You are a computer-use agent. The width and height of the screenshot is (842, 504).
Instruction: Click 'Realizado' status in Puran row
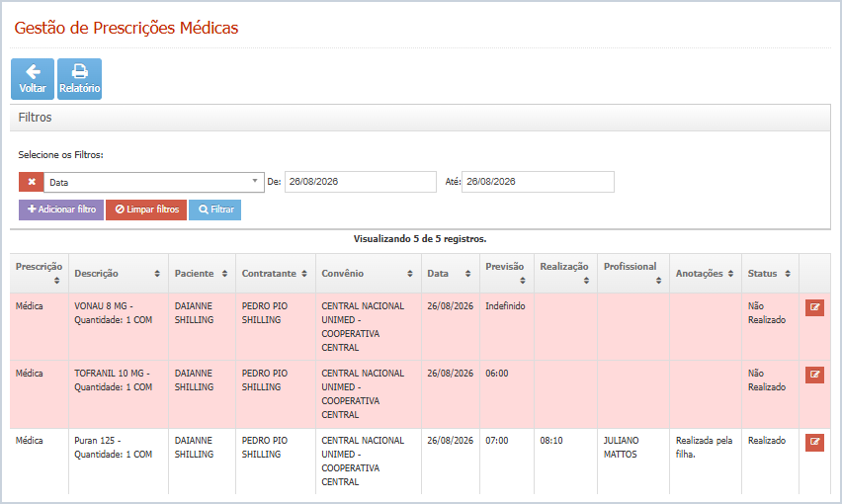tap(767, 440)
